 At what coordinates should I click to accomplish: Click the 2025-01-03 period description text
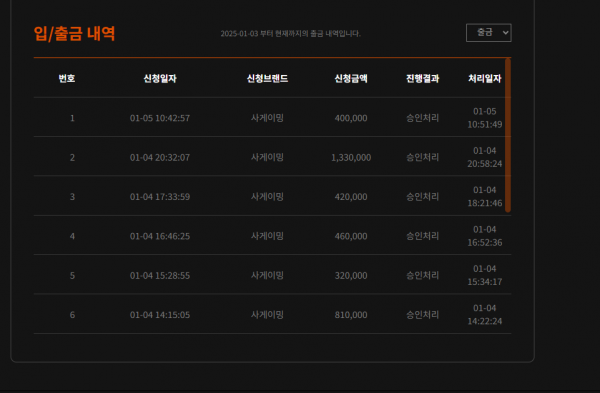tap(290, 34)
